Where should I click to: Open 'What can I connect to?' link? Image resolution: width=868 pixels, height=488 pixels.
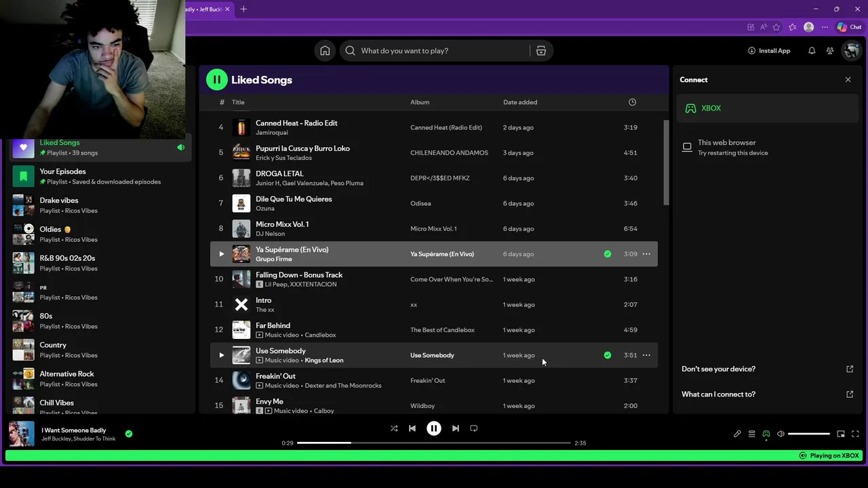tap(767, 394)
